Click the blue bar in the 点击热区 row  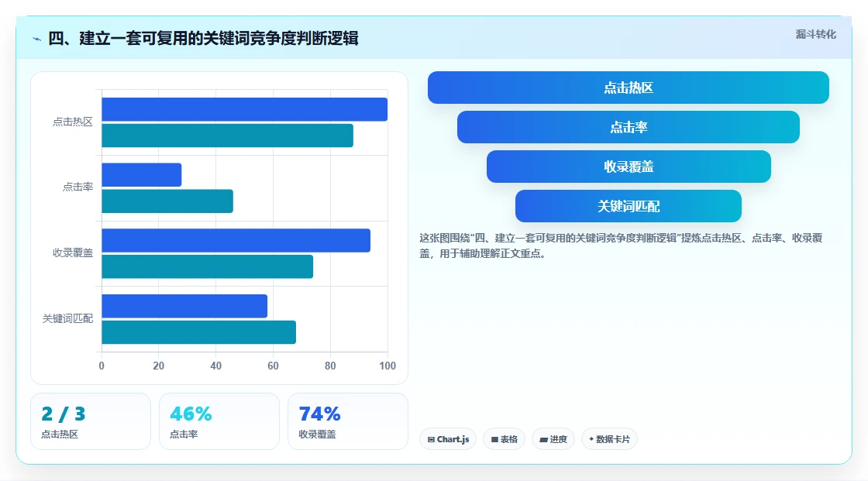[244, 109]
